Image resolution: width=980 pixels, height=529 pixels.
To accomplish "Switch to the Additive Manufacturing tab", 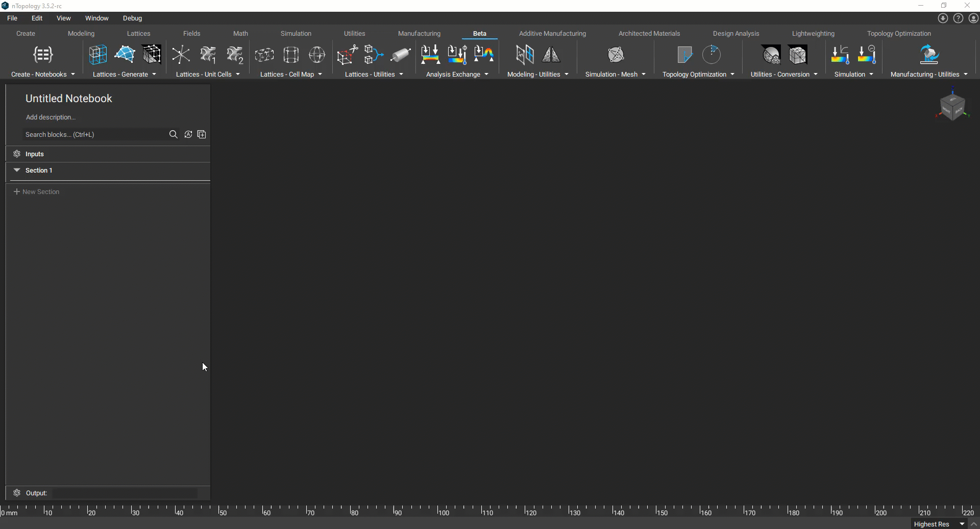I will coord(553,33).
